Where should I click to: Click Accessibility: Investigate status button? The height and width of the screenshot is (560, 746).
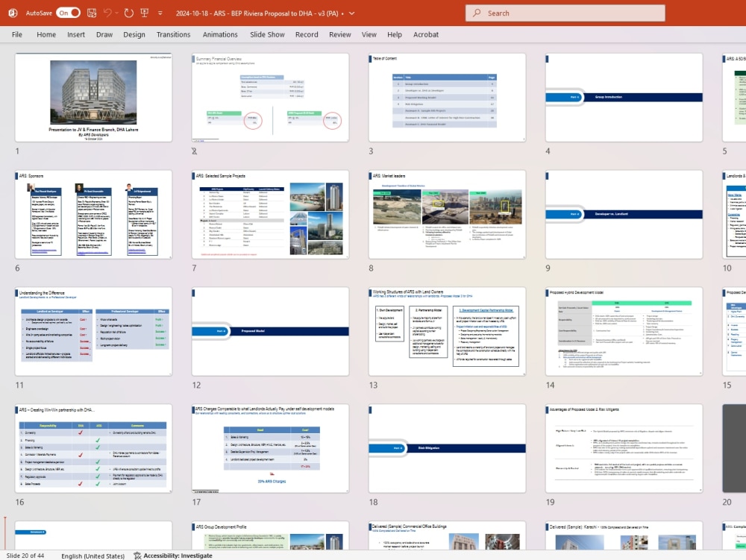[173, 556]
